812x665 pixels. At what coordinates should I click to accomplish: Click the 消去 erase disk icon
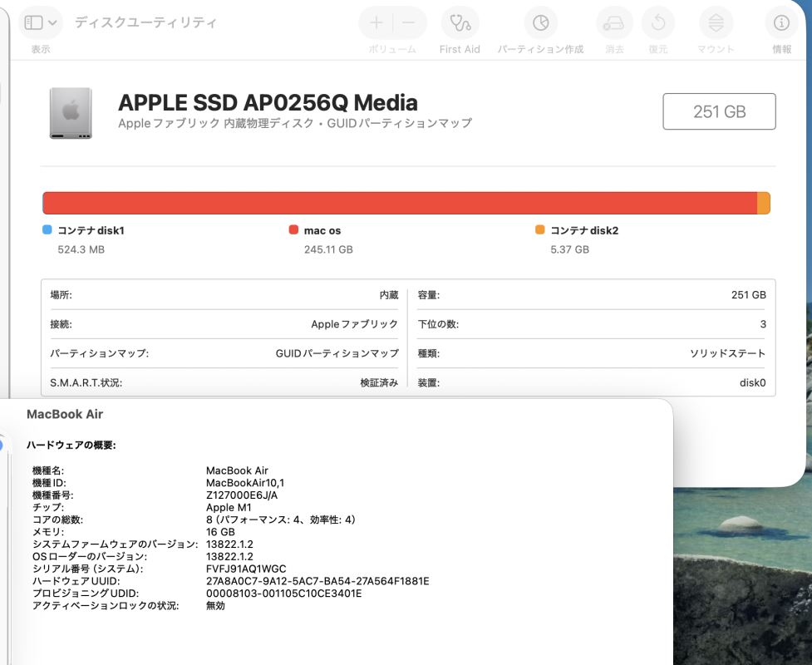point(614,23)
